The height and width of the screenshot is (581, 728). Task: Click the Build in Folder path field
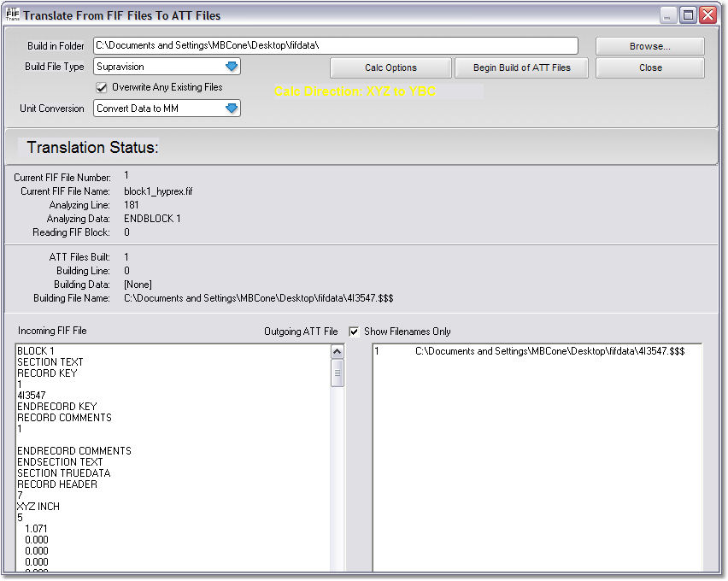pyautogui.click(x=335, y=45)
